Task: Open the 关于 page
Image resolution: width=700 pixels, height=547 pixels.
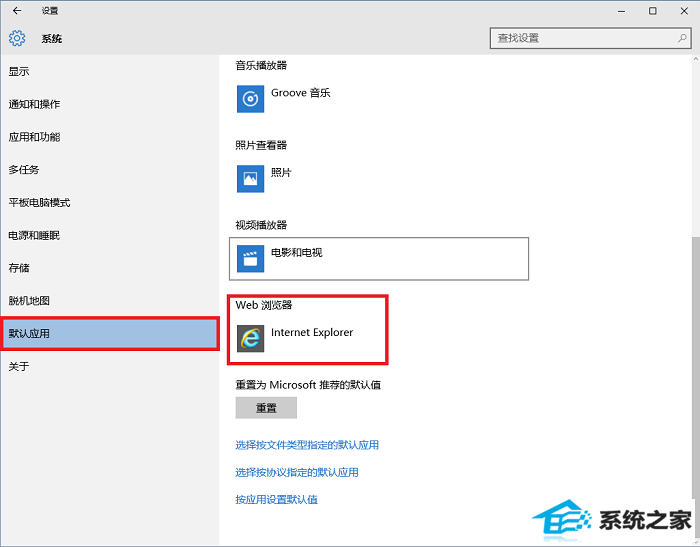Action: point(110,367)
